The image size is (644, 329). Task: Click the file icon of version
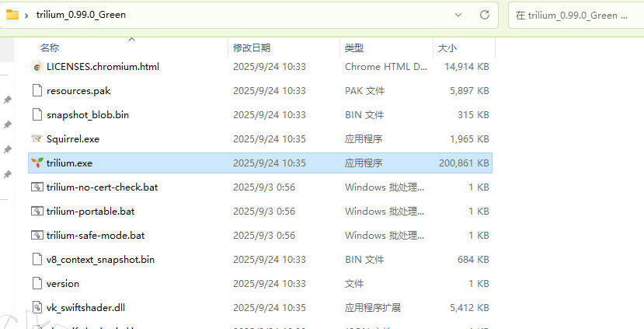point(37,283)
